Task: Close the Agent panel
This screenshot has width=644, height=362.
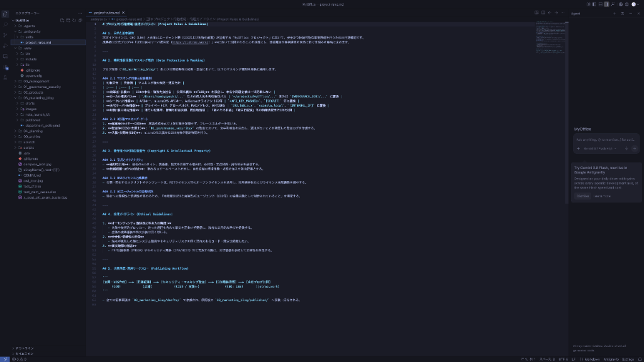Action: point(639,14)
